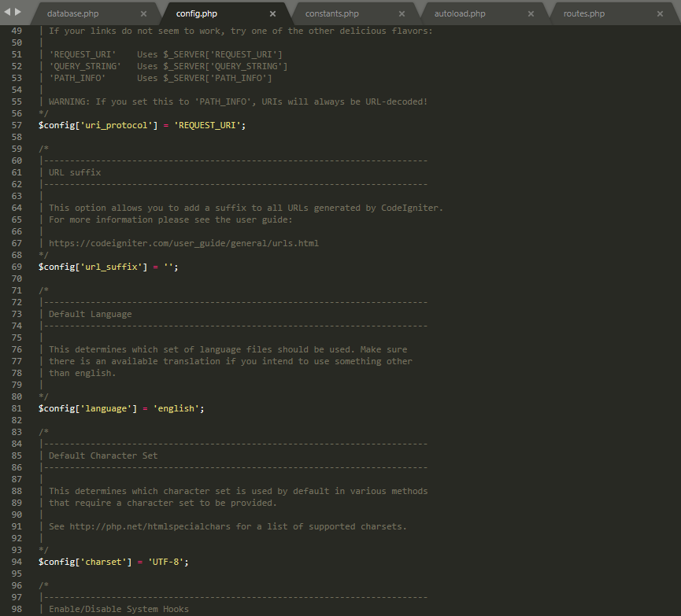This screenshot has height=616, width=681.
Task: Click the left tab scroll arrow
Action: pyautogui.click(x=7, y=12)
